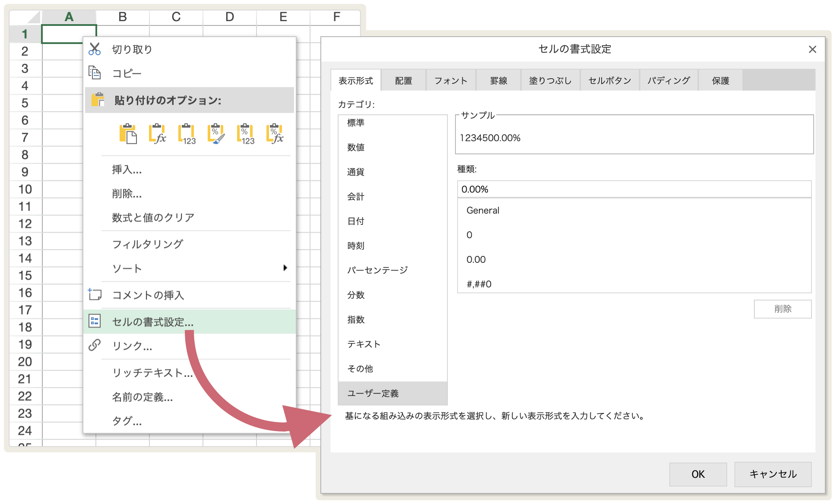
Task: Click the 削除 button in dialog
Action: tap(782, 309)
